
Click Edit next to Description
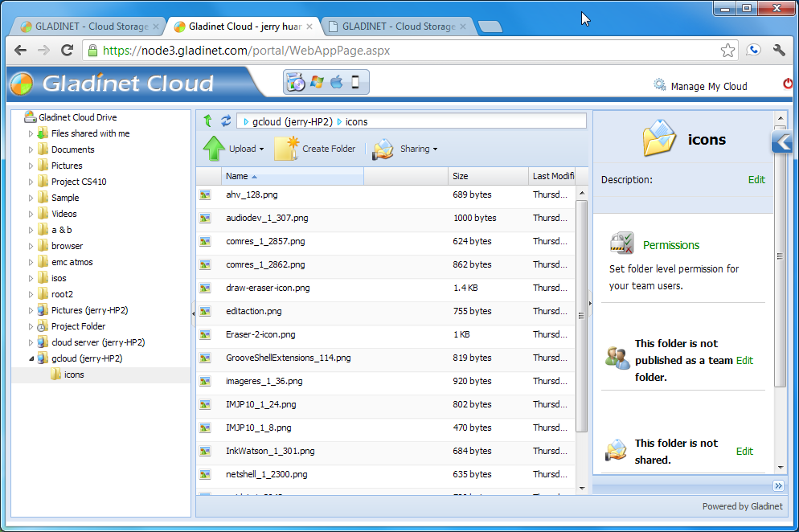(756, 179)
